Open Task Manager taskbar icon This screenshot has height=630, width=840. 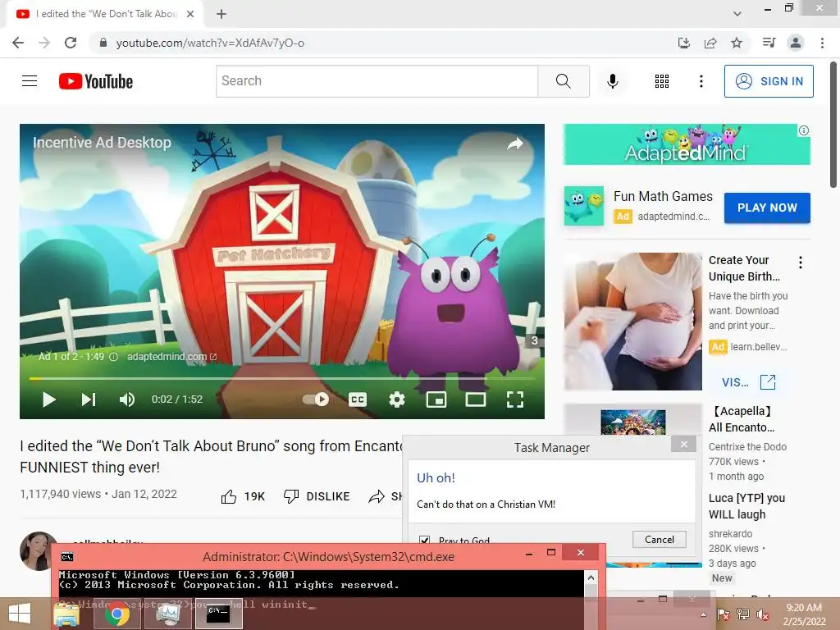(x=167, y=614)
